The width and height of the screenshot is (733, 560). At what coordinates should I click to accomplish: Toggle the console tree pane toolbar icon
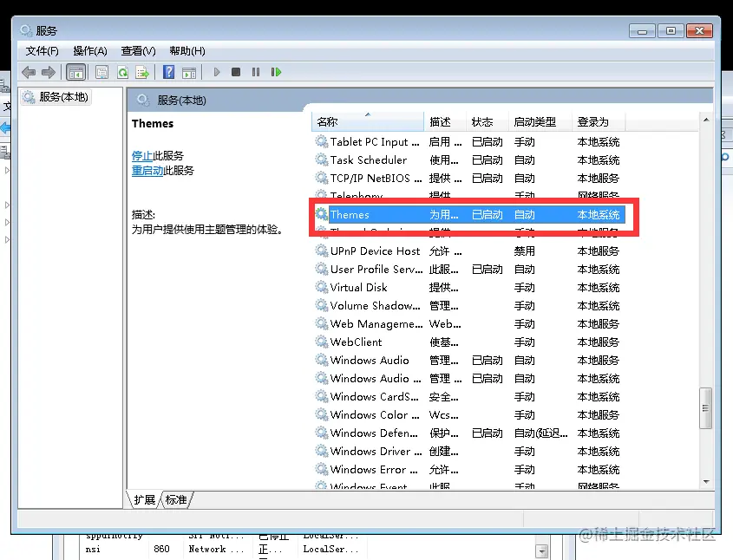click(75, 73)
